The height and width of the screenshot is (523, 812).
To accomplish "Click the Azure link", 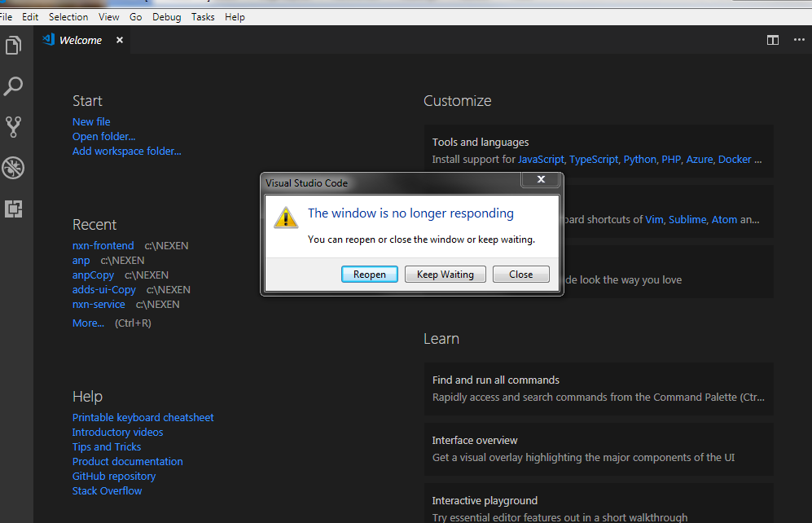I will (700, 160).
